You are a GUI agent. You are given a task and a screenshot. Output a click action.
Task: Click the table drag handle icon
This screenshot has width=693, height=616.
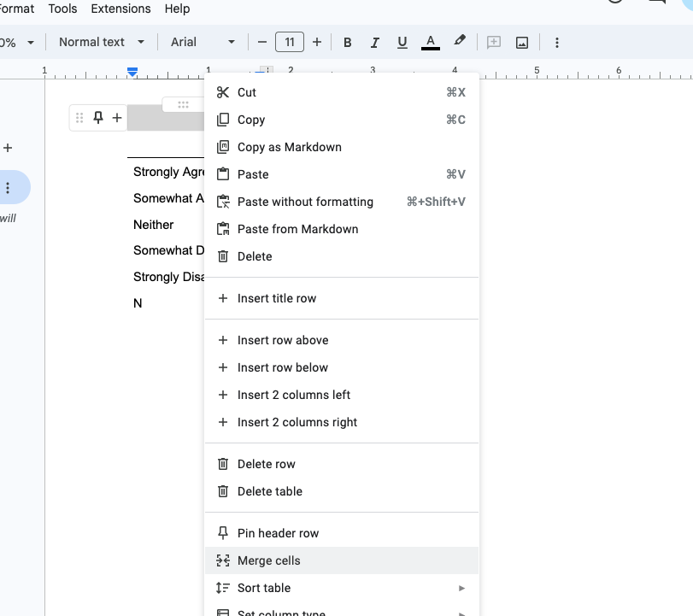click(80, 118)
